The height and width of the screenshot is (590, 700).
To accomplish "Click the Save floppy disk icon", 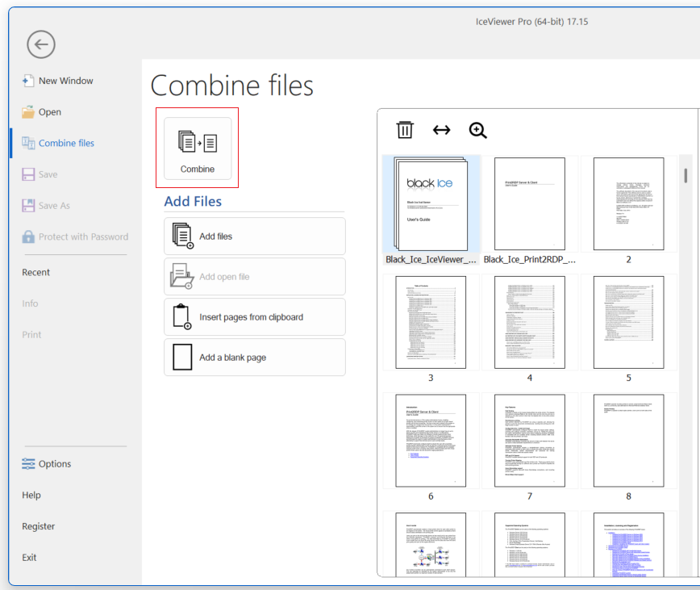I will [x=28, y=174].
